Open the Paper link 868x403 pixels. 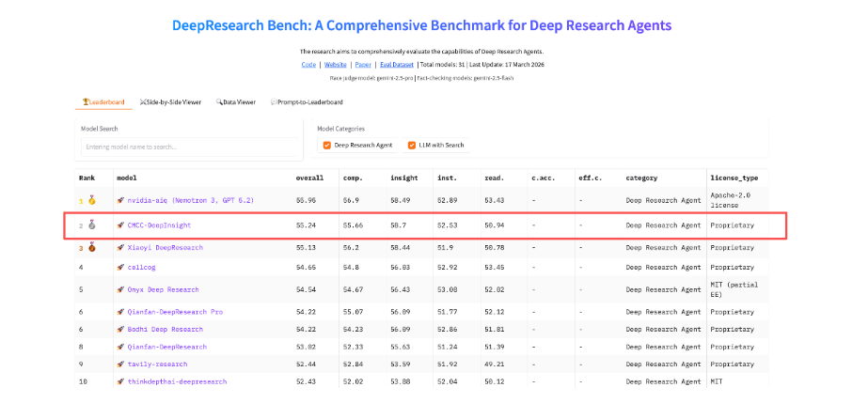coord(362,65)
